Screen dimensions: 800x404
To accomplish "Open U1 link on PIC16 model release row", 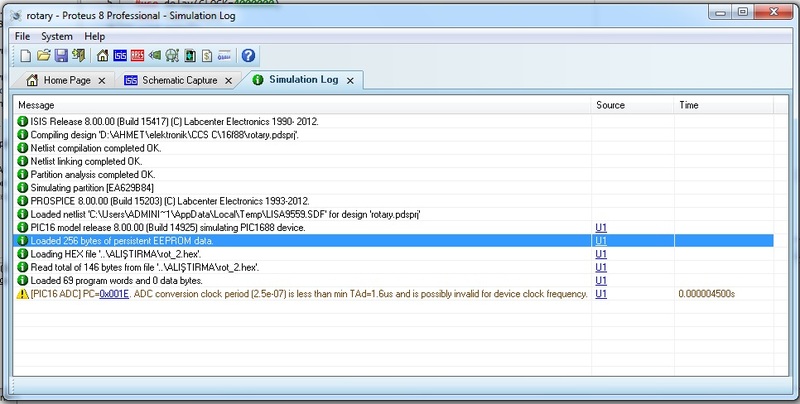I will tap(601, 228).
